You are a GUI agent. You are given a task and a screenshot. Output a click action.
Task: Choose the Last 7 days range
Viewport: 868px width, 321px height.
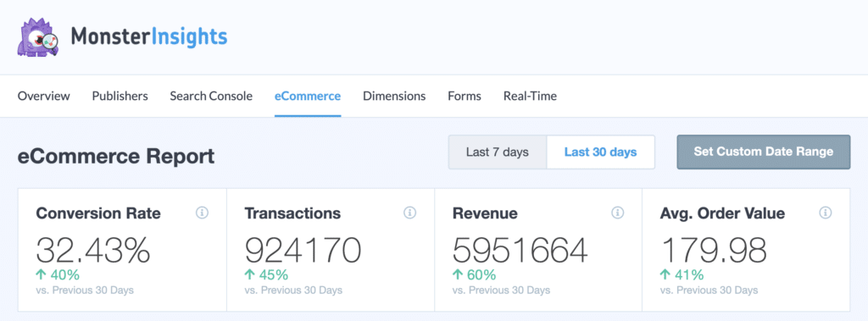pyautogui.click(x=497, y=152)
